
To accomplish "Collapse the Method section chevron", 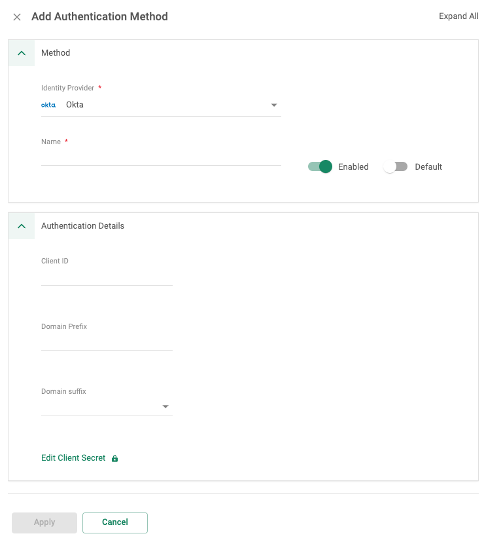I will pyautogui.click(x=22, y=53).
